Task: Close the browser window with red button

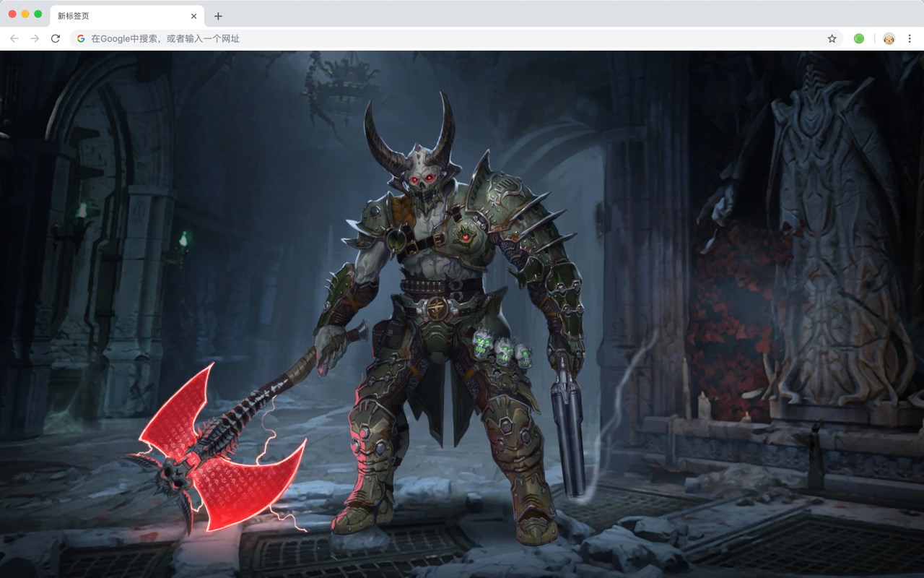Action: pyautogui.click(x=12, y=14)
